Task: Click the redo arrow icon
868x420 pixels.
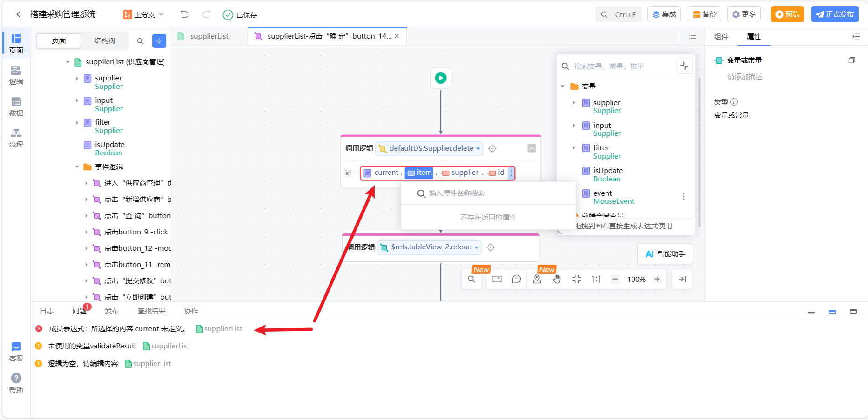Action: pos(206,14)
